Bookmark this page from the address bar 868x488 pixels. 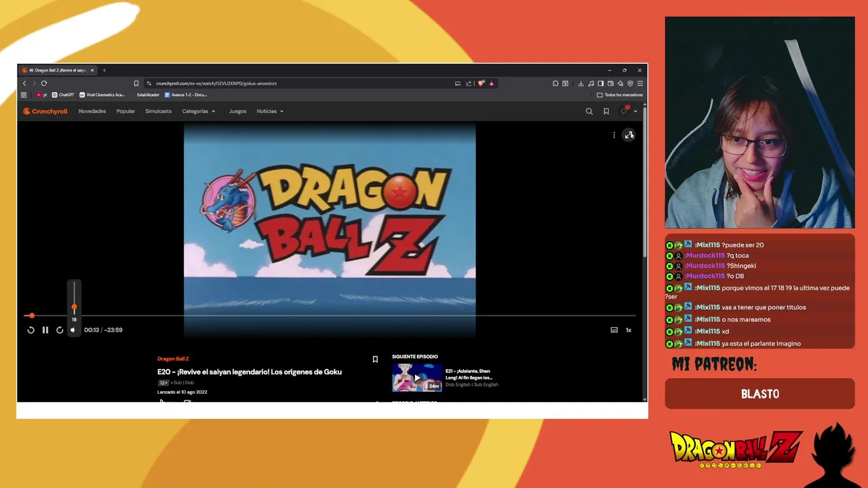[136, 83]
